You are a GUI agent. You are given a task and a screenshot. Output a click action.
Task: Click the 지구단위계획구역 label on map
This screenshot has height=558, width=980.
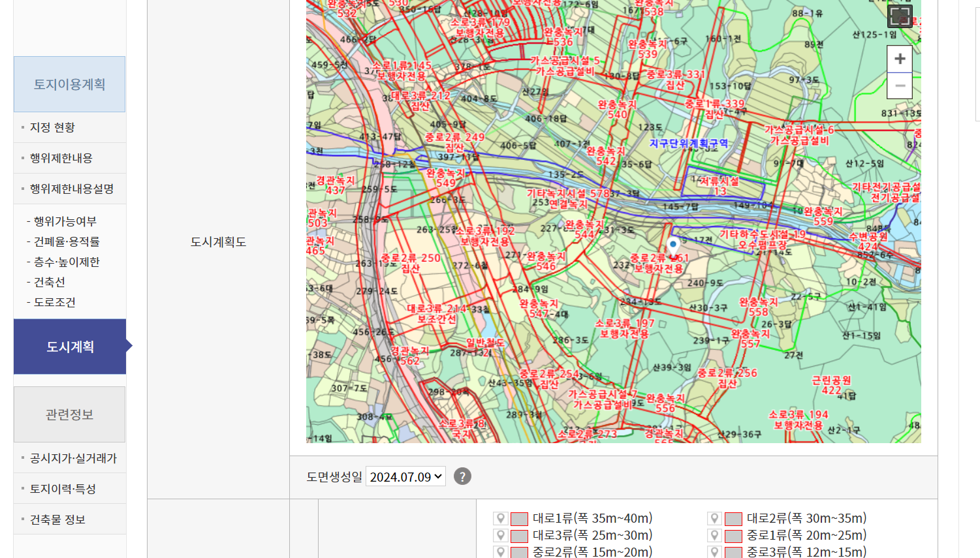coord(688,143)
